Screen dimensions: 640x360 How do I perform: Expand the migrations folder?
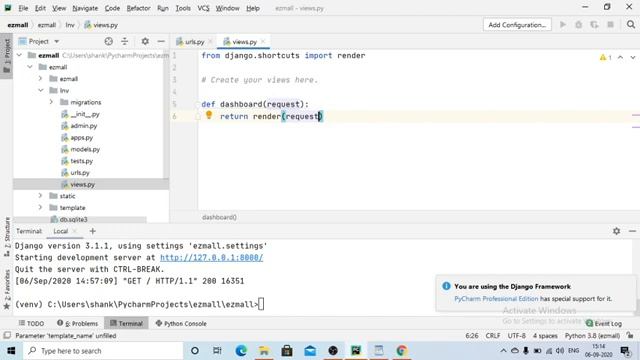51,102
